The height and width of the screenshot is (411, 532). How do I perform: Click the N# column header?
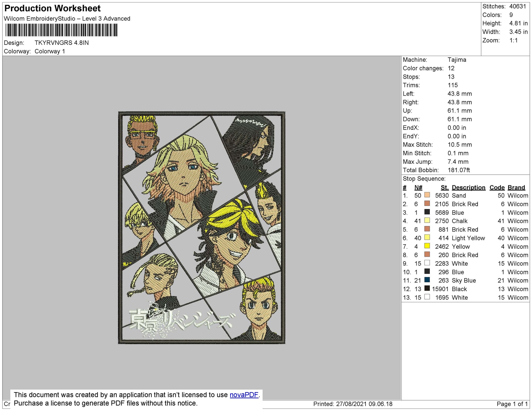point(418,187)
